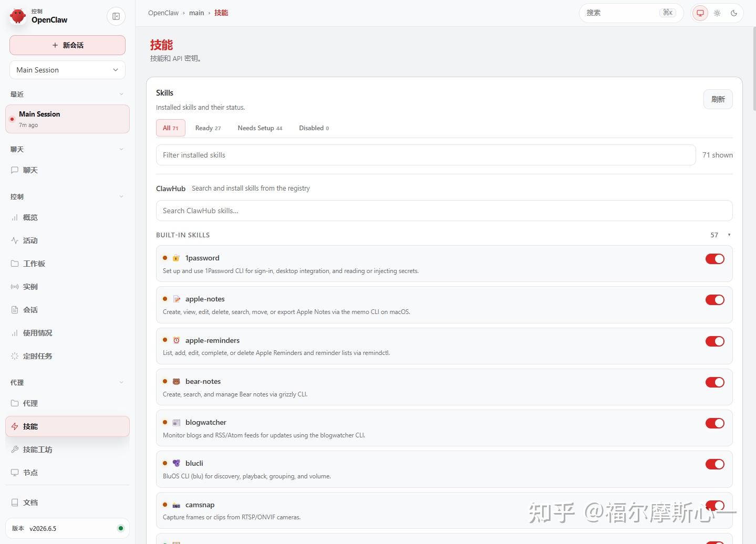Disable the apple-reminders skill toggle
Viewport: 756px width, 544px height.
(x=715, y=341)
